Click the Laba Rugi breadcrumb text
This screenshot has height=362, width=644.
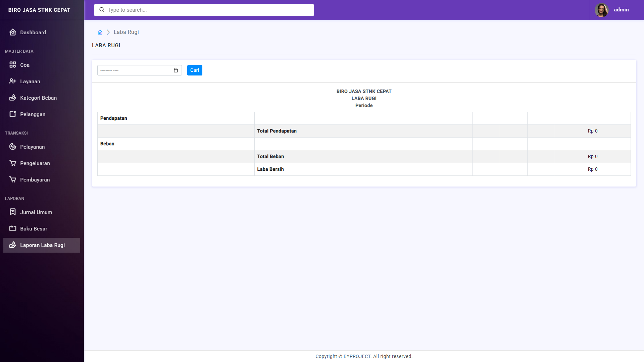[x=126, y=32]
